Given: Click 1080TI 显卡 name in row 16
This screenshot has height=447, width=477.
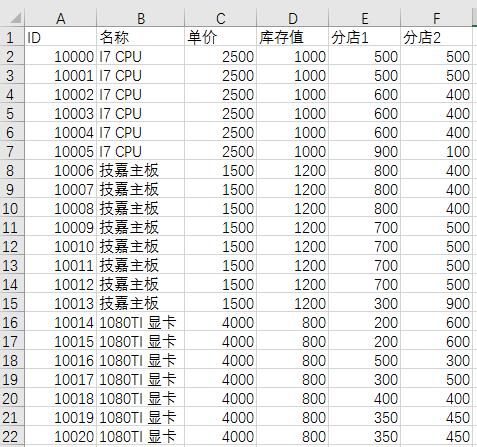Looking at the screenshot, I should 141,322.
